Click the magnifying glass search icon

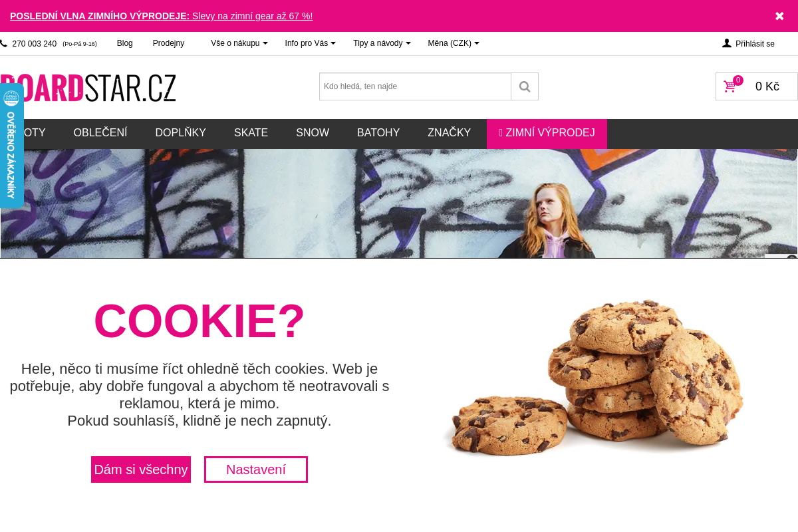(525, 86)
